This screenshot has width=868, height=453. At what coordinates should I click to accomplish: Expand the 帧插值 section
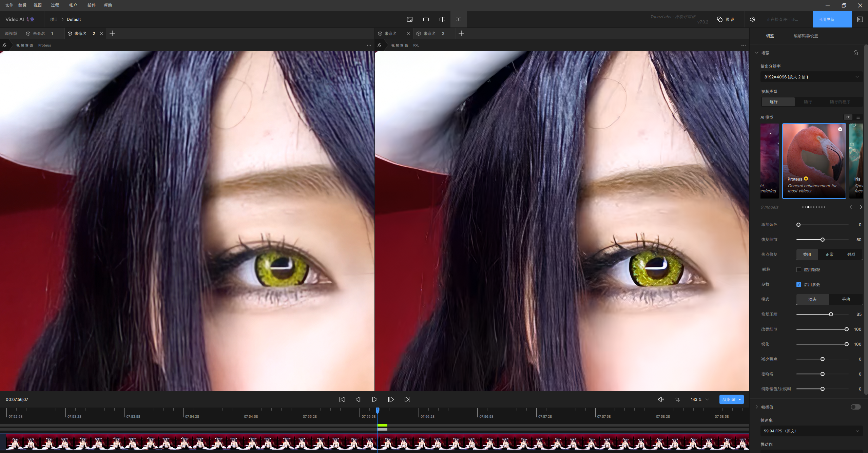pyautogui.click(x=757, y=407)
